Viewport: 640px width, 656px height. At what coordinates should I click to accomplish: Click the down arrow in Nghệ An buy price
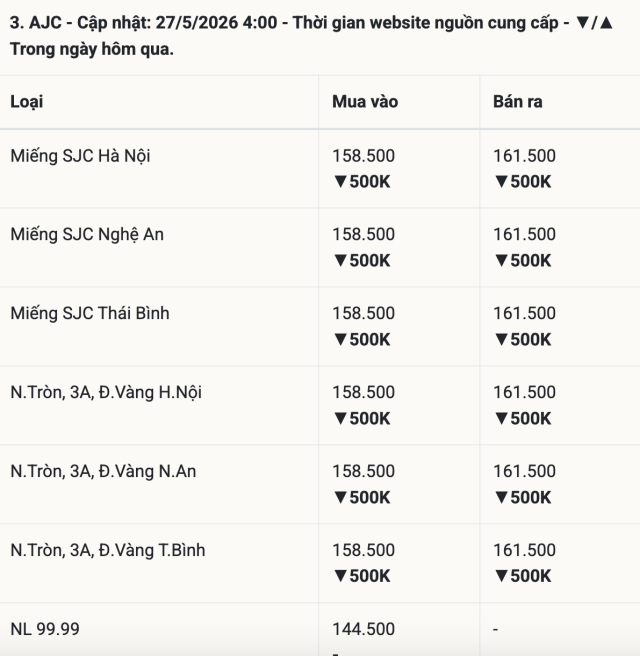tap(340, 261)
